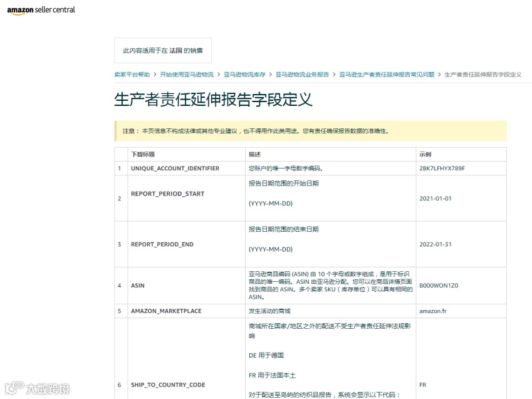Select the FR example value for SHIP_TO_COUNTRY_CODE
The width and height of the screenshot is (532, 399).
423,385
